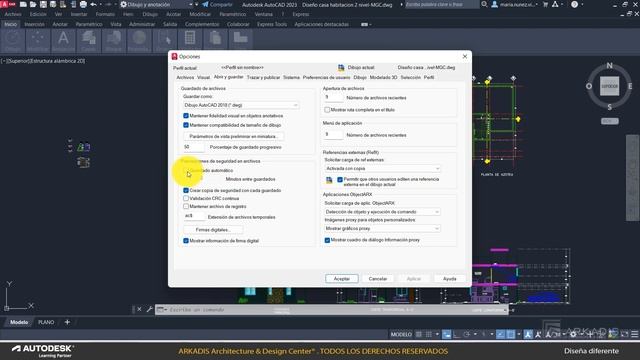Screen dimensions: 640x360
Task: Toggle Mantener compatibilidad de tamaño de dibujo
Action: [x=186, y=125]
